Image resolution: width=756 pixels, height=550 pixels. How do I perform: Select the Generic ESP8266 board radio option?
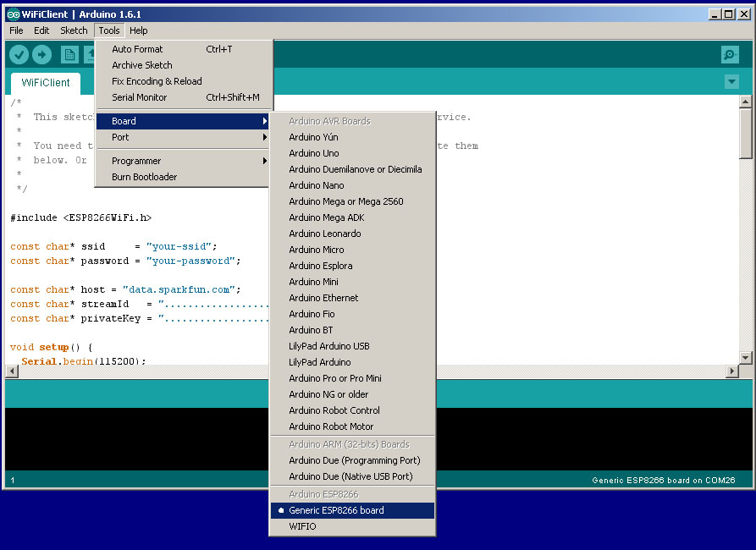tap(352, 510)
